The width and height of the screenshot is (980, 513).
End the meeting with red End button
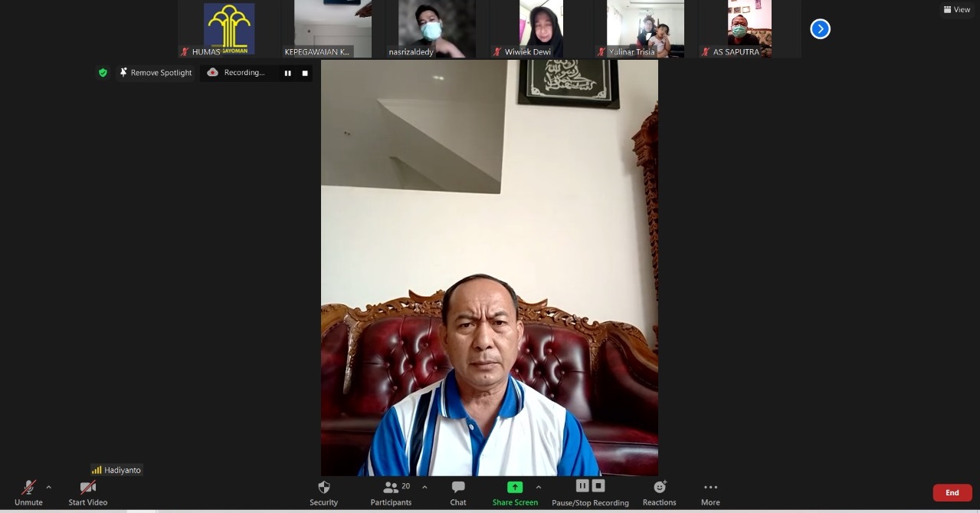point(952,493)
